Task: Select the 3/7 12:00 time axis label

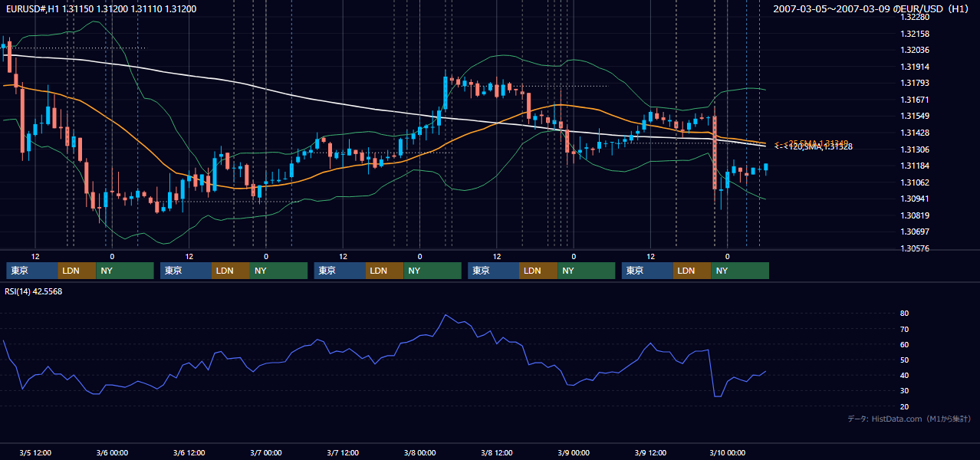Action: click(343, 452)
